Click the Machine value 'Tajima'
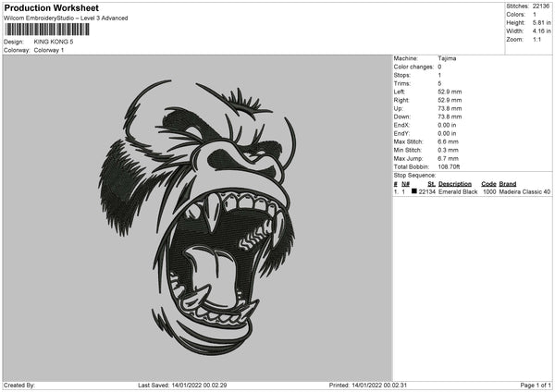555x392 pixels. click(447, 58)
